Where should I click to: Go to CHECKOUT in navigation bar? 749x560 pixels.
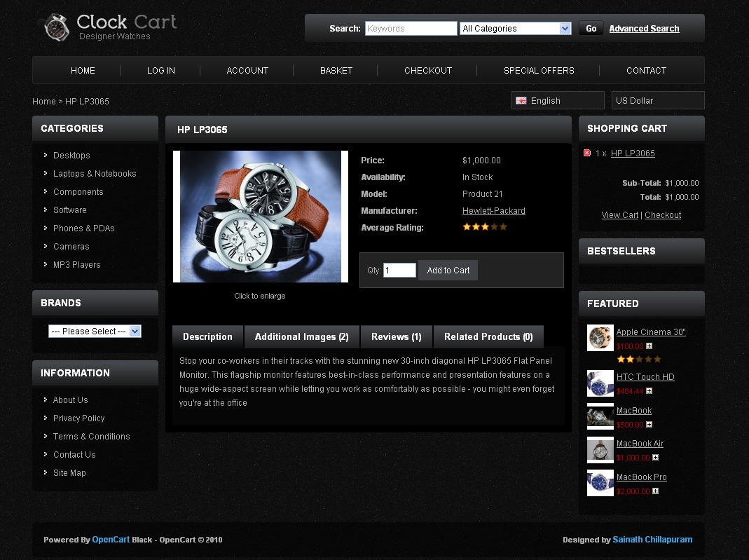click(x=428, y=71)
